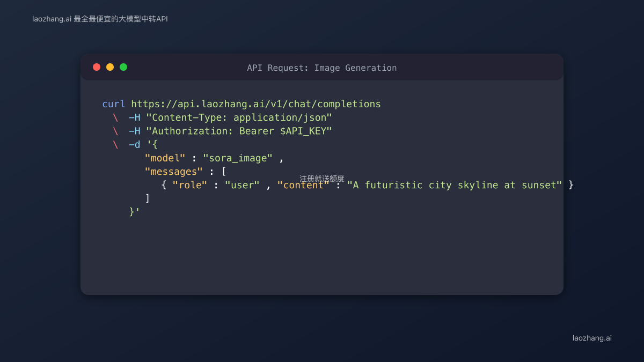Click the "role" key
This screenshot has height=362, width=644.
[x=189, y=184]
